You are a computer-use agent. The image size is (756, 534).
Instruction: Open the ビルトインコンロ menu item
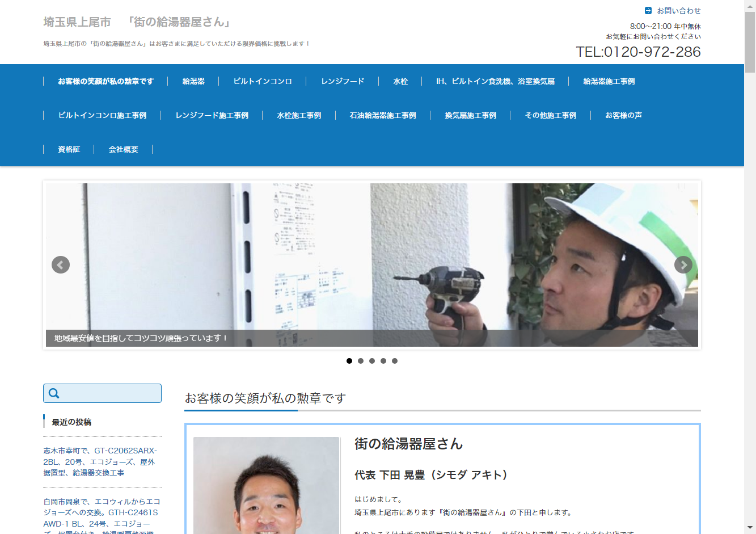(263, 81)
